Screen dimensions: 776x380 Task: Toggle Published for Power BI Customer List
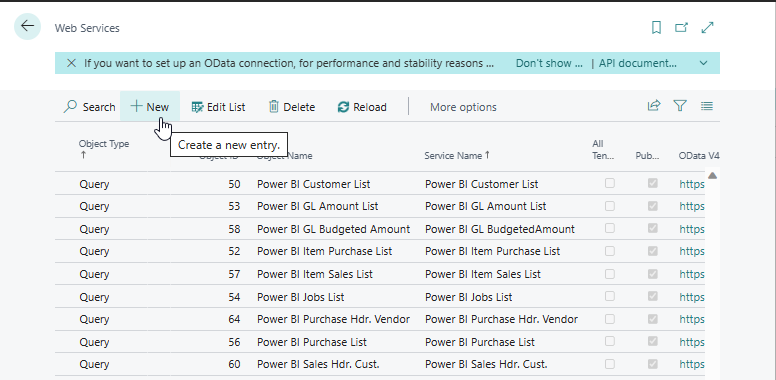point(653,183)
